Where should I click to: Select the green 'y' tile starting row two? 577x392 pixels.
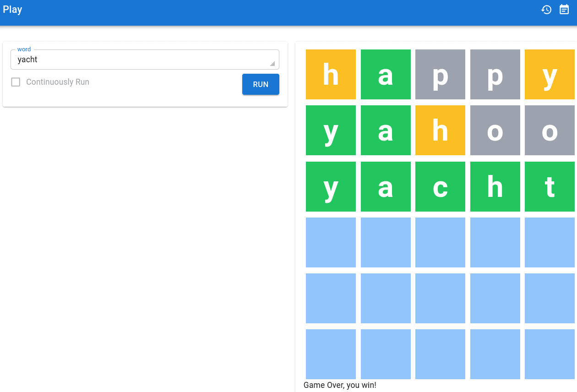pos(331,130)
